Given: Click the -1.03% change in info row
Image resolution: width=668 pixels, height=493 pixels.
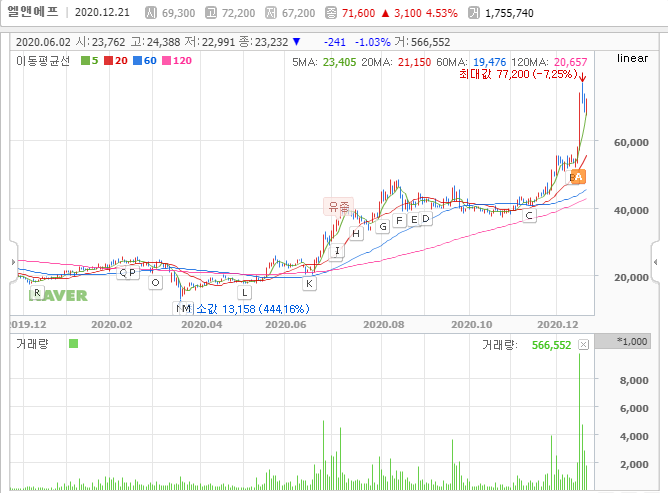Looking at the screenshot, I should click(372, 42).
